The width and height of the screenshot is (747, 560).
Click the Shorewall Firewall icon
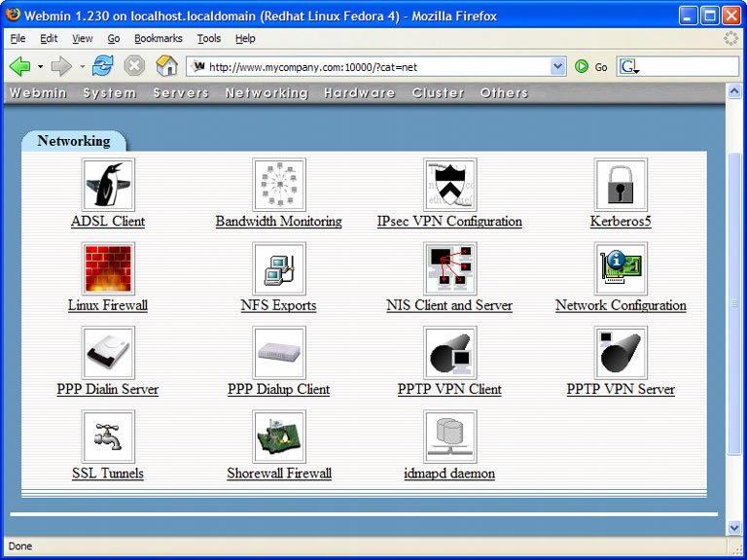(279, 437)
